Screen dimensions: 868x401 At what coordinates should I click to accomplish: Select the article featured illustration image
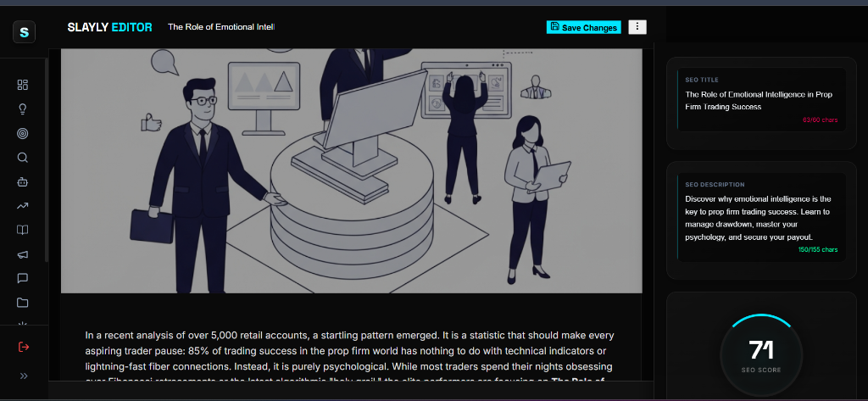[x=352, y=170]
